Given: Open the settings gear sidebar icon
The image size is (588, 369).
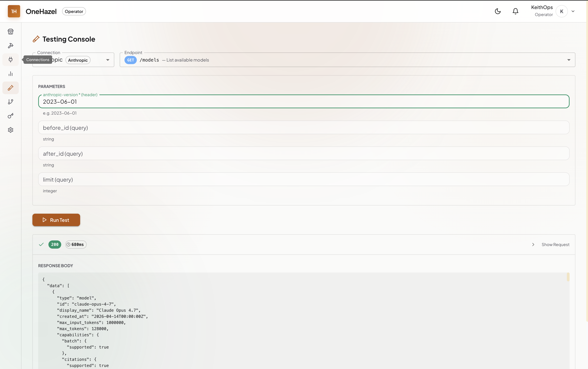Looking at the screenshot, I should click(x=11, y=130).
